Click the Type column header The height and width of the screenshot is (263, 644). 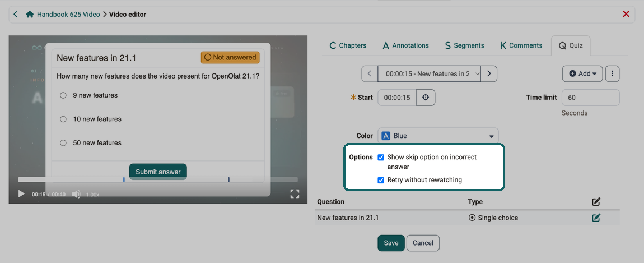(475, 202)
